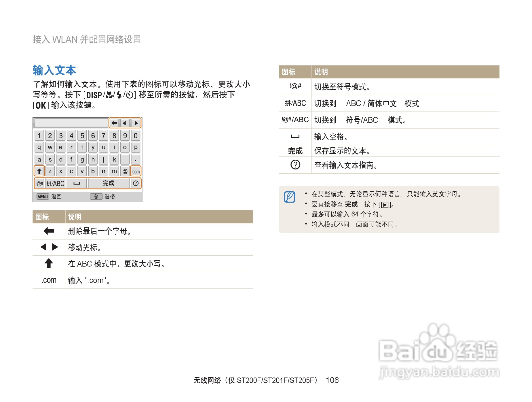Image resolution: width=532 pixels, height=402 pixels.
Task: Click page number 106
Action: click(332, 380)
